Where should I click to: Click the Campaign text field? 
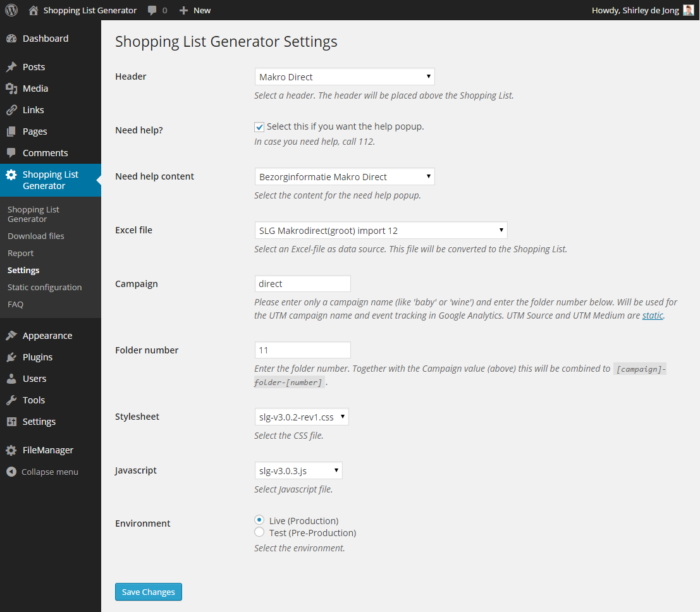coord(302,284)
